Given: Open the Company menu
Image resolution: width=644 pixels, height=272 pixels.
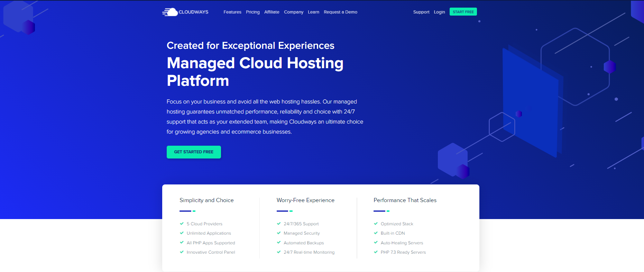Looking at the screenshot, I should (x=294, y=12).
